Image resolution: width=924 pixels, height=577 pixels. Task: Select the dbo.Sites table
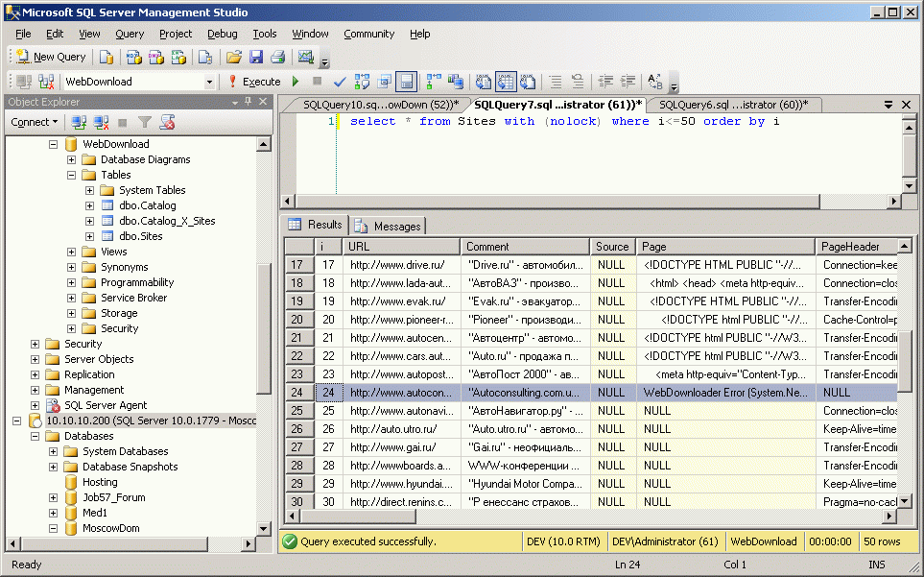[140, 236]
